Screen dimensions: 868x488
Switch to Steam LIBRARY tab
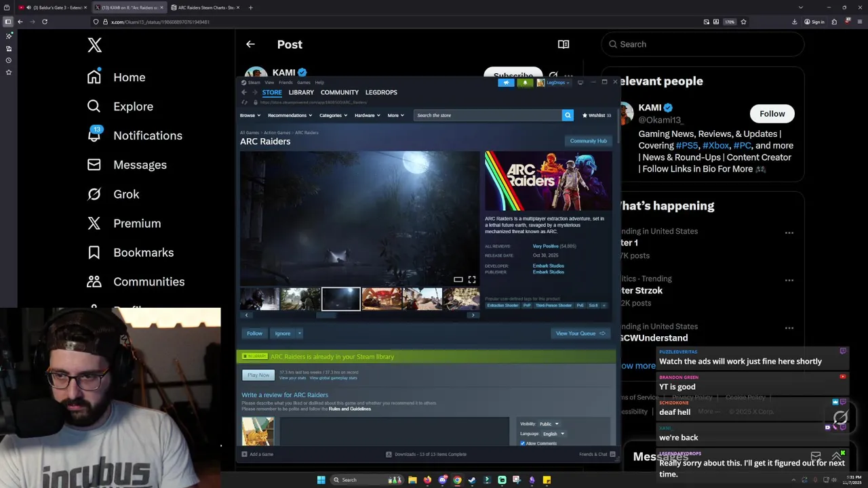pos(301,92)
